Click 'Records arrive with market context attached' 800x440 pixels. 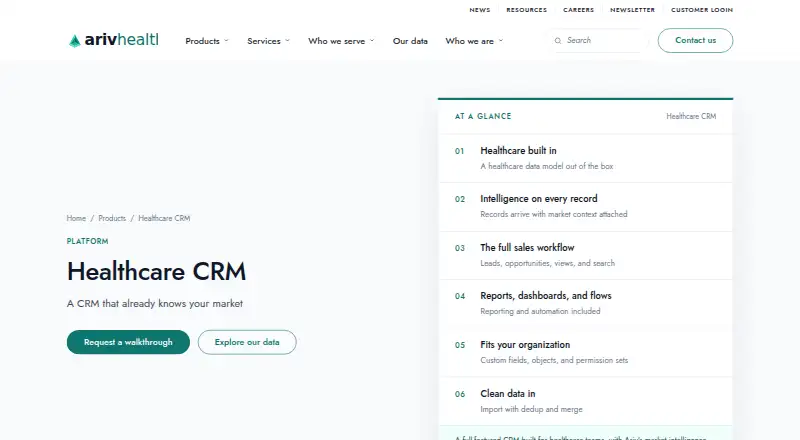coord(554,214)
